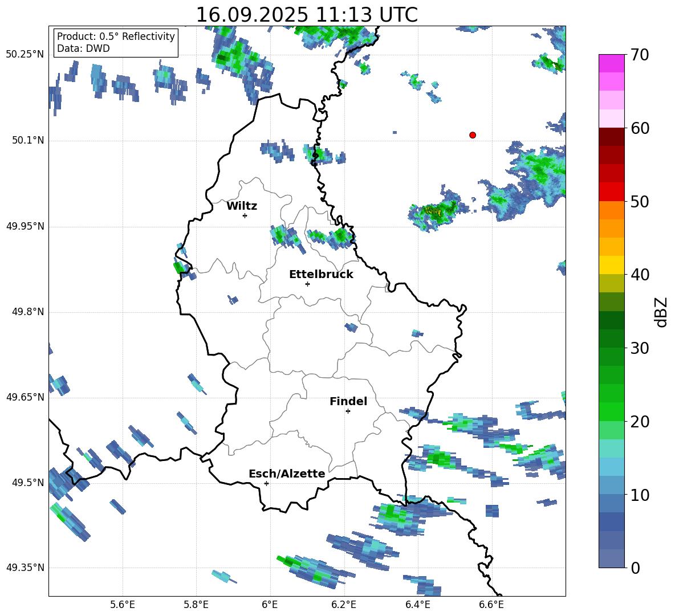The width and height of the screenshot is (675, 616).
Task: Click the Wiltz location cross marker
Action: 245,215
